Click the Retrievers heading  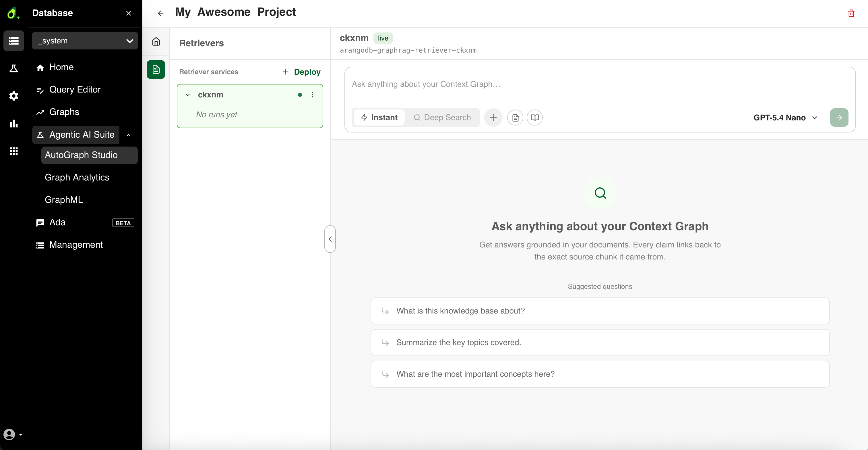201,43
